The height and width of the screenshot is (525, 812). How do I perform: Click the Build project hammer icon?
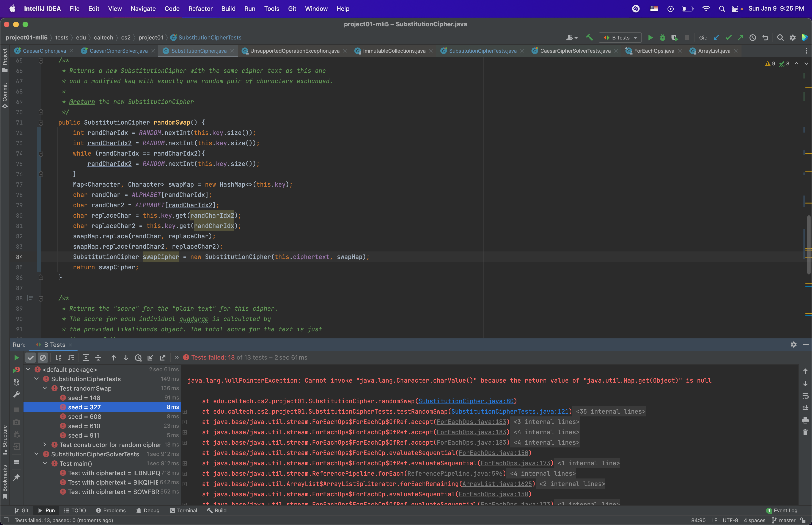click(x=589, y=38)
